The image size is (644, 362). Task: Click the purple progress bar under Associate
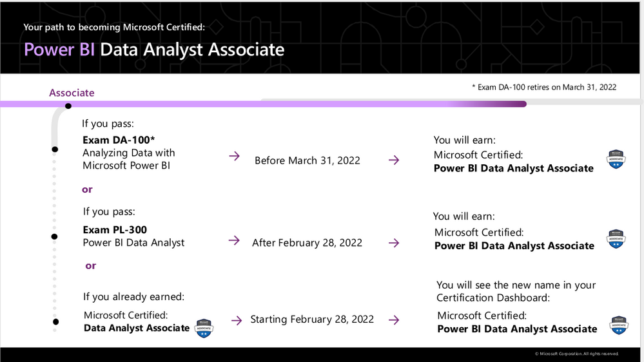pyautogui.click(x=258, y=104)
